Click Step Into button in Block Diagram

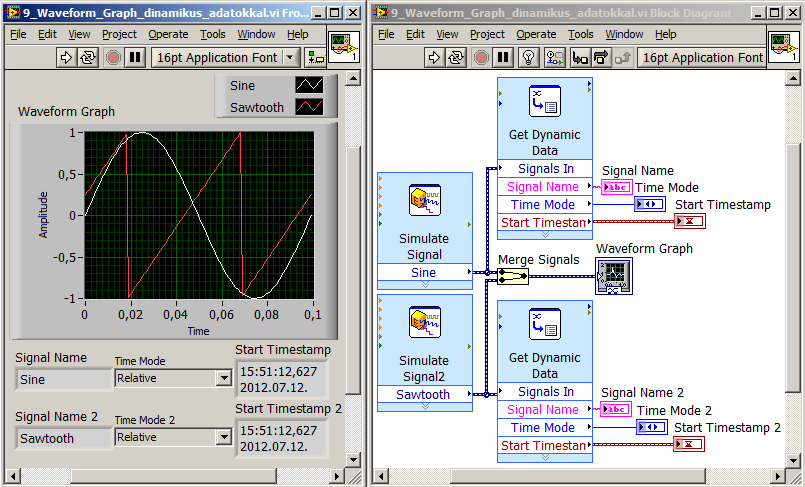tap(580, 57)
